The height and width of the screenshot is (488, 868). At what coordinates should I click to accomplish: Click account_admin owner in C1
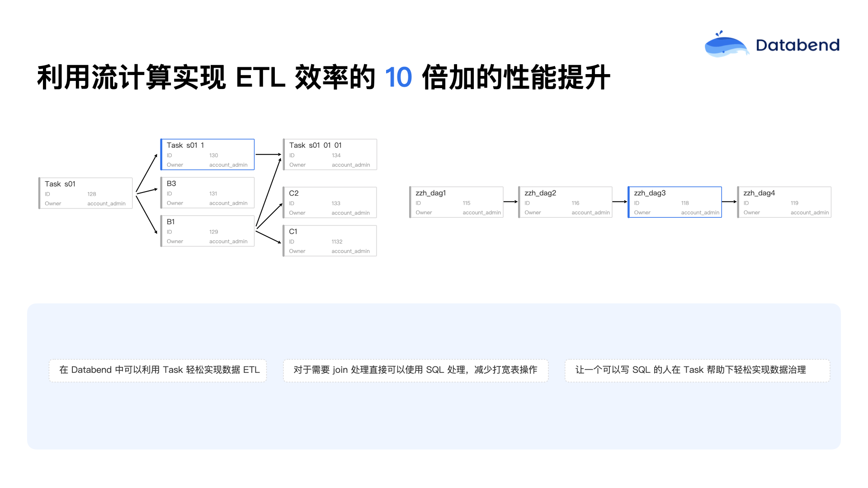click(351, 251)
